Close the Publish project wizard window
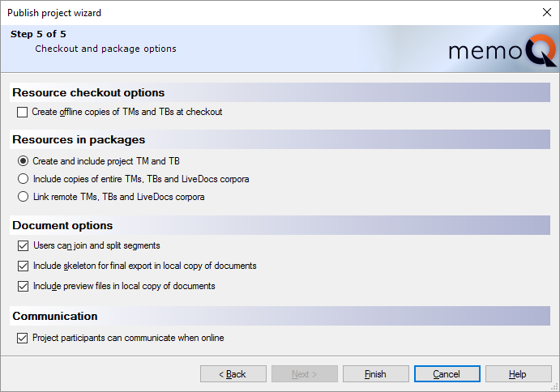 coord(545,12)
